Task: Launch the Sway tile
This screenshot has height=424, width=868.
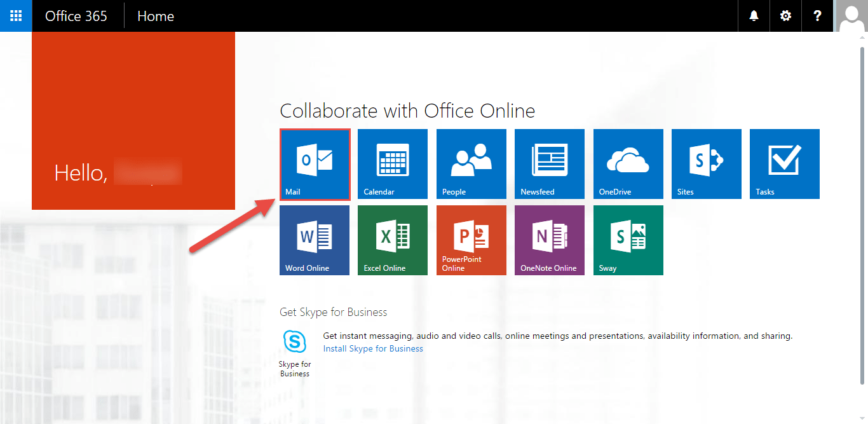Action: (x=628, y=240)
